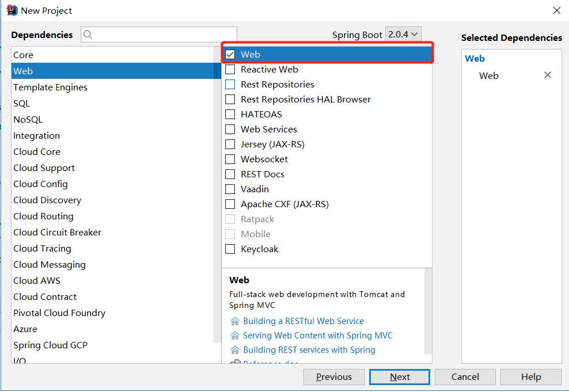This screenshot has width=569, height=392.
Task: Open the Spring Boot version dropdown
Action: tap(403, 35)
